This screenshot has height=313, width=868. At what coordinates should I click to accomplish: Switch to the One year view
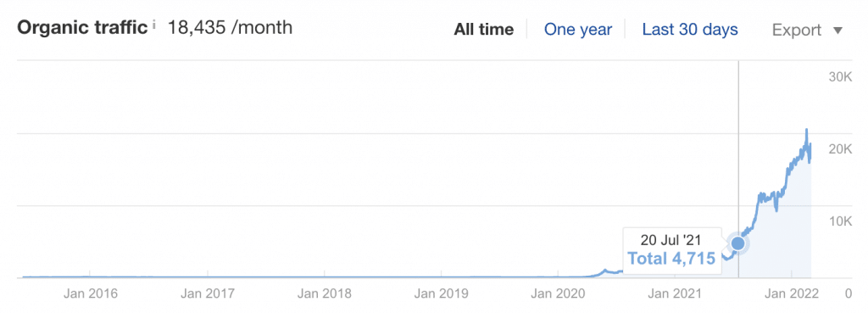click(x=578, y=30)
